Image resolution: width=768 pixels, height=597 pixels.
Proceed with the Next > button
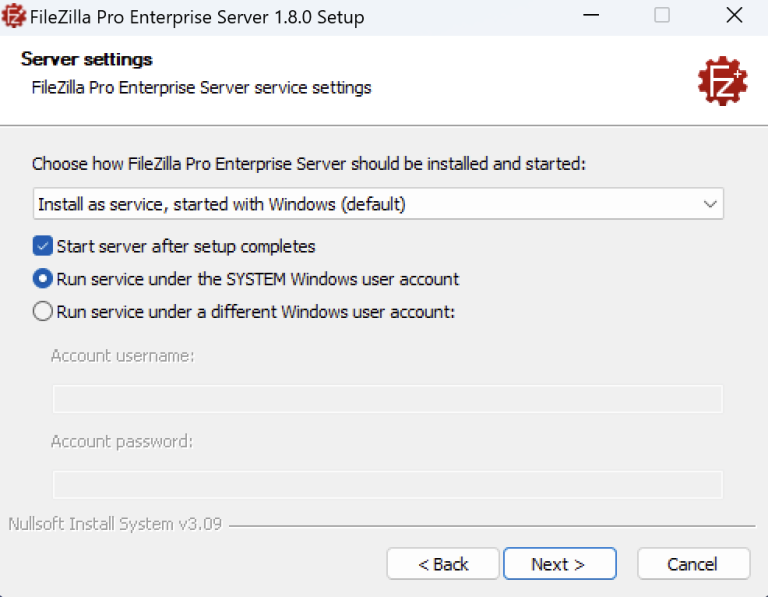(559, 564)
